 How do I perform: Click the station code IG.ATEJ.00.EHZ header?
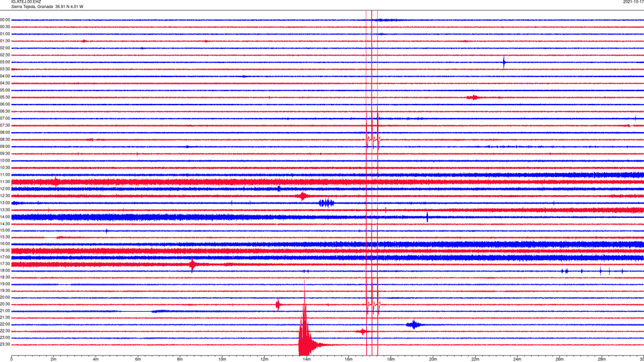click(x=26, y=2)
